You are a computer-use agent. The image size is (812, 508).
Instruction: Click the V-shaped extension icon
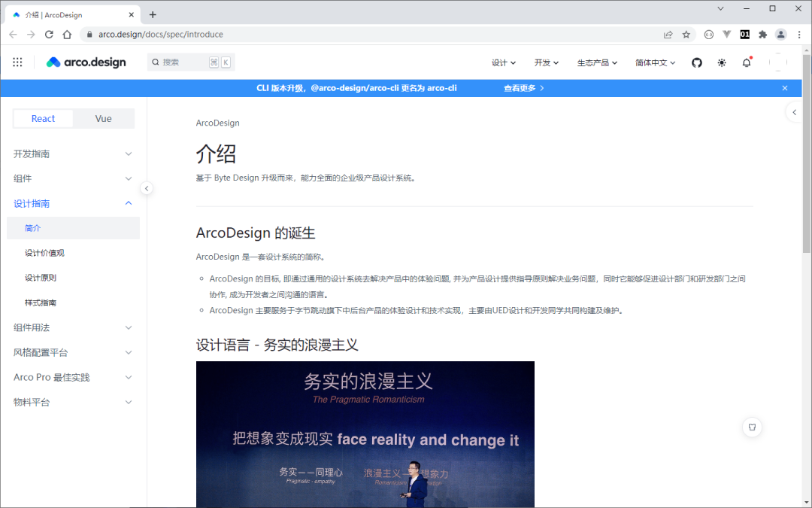727,34
